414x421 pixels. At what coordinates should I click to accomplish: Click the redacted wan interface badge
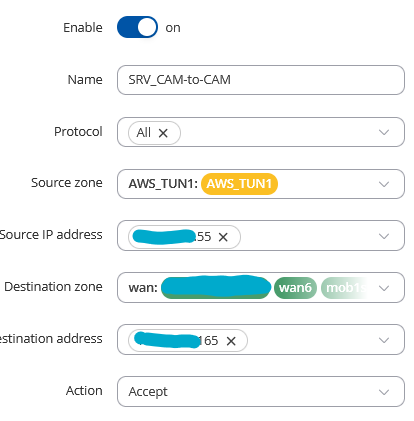point(216,287)
